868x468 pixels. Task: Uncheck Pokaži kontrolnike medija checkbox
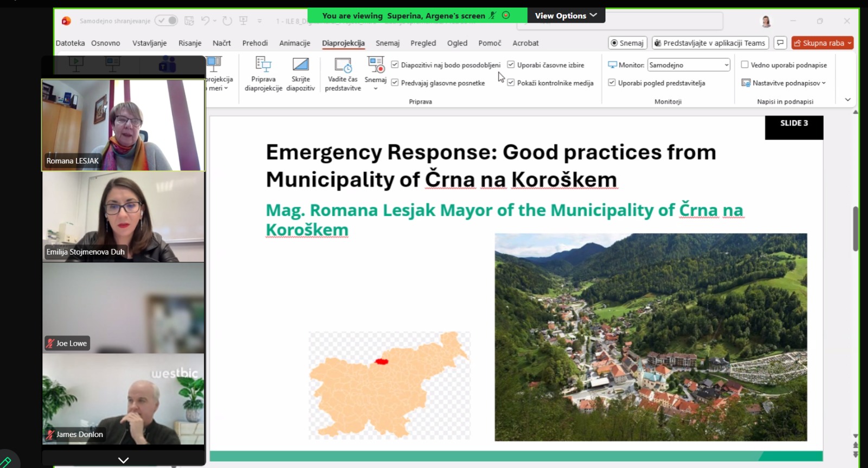510,83
